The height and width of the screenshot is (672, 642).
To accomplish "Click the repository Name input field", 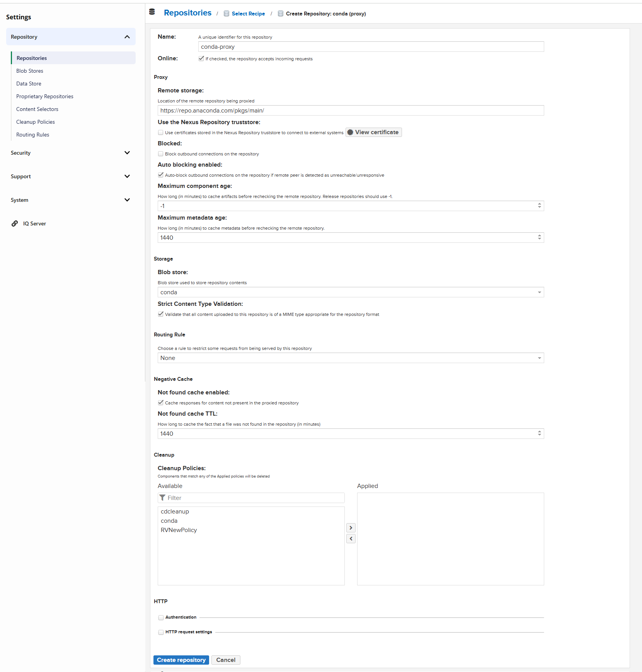I will [x=371, y=47].
